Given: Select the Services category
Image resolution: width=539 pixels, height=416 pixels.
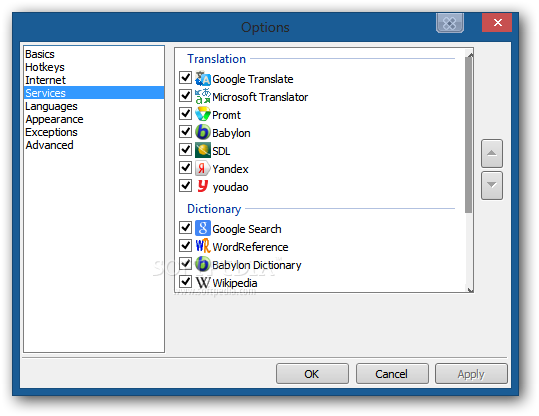Looking at the screenshot, I should [x=94, y=93].
